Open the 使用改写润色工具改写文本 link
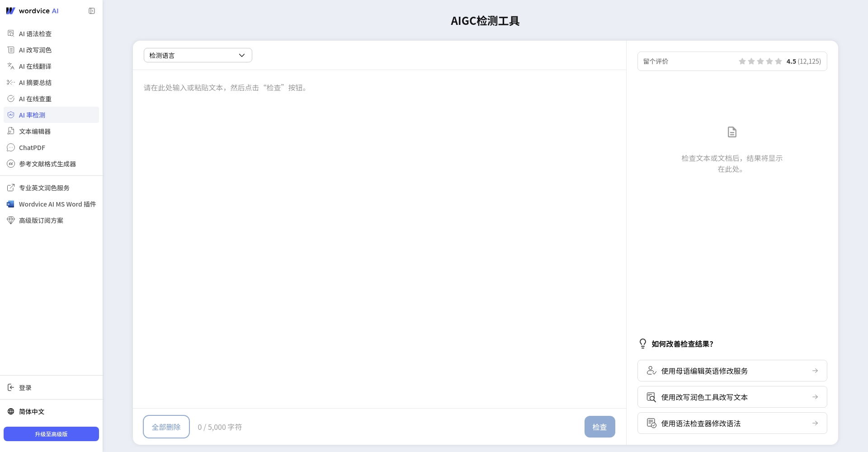This screenshot has width=868, height=452. pyautogui.click(x=731, y=396)
